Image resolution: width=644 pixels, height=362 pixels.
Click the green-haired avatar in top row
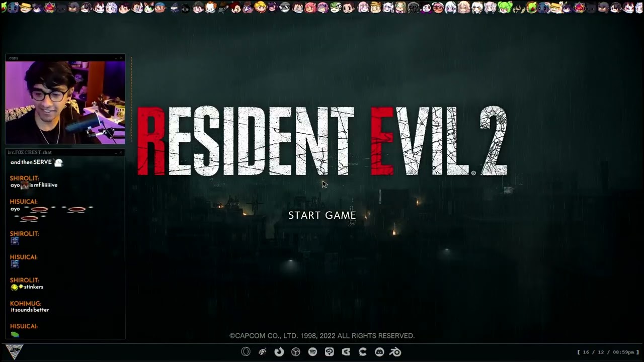505,8
